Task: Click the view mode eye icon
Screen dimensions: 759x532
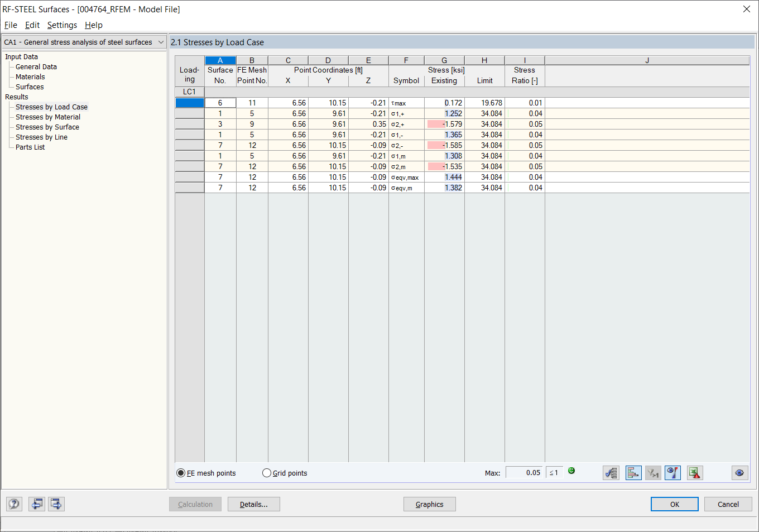Action: tap(739, 472)
